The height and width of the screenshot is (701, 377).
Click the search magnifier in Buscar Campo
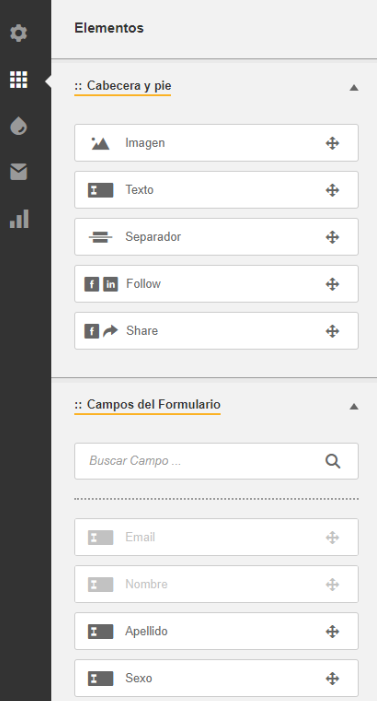pyautogui.click(x=332, y=461)
